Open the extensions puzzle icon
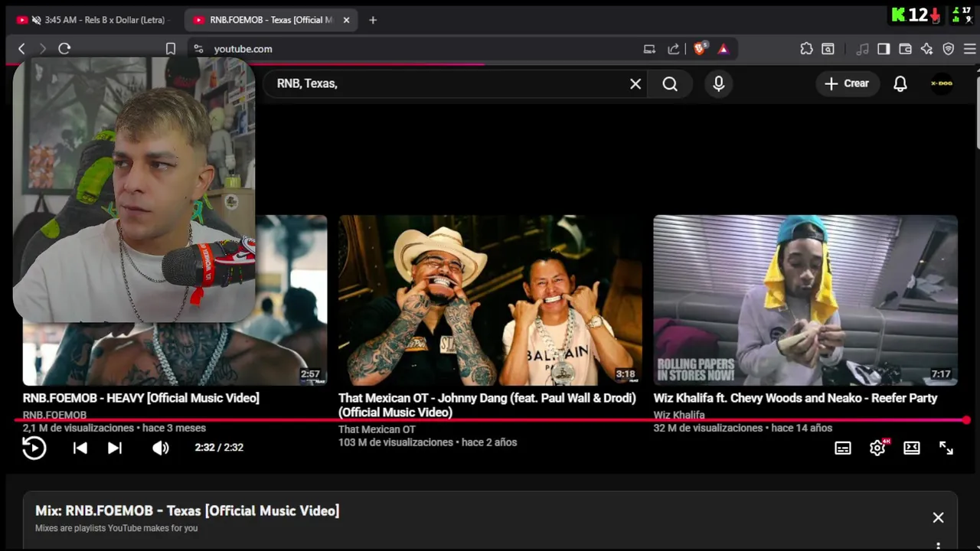The height and width of the screenshot is (551, 980). click(x=806, y=49)
